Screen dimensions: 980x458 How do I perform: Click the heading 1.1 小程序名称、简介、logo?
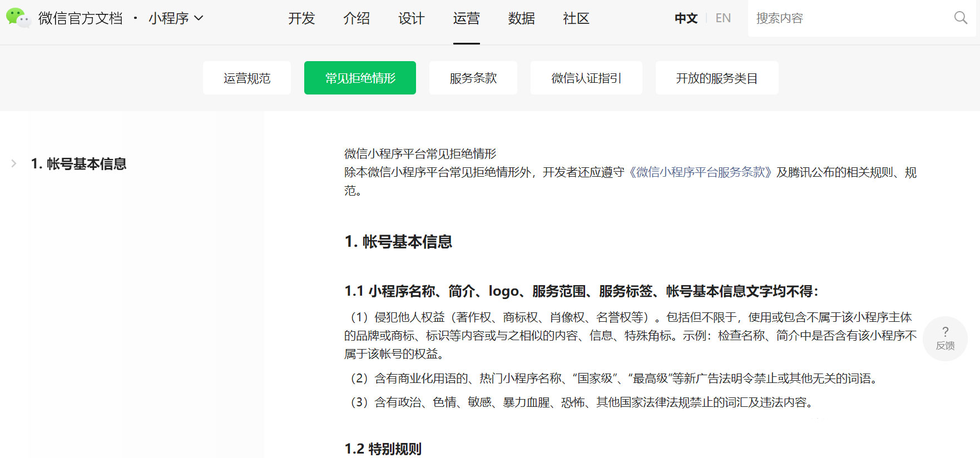581,291
